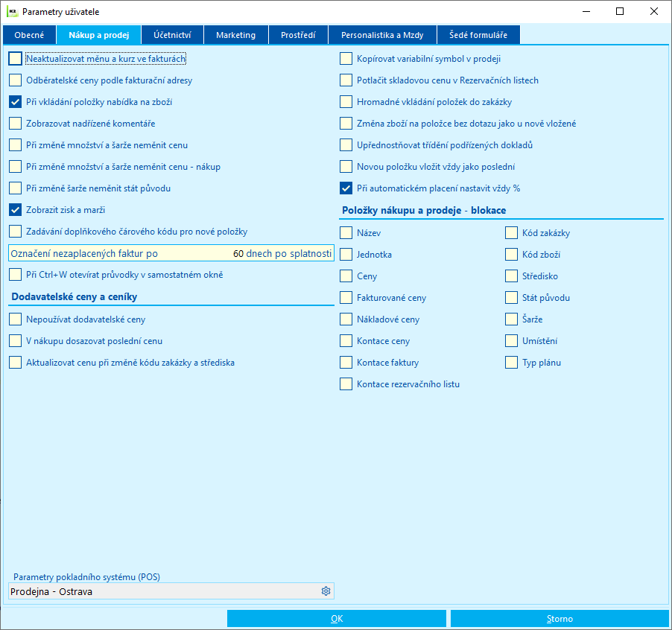Toggle Potlačit skladovou cenu v Rezervačních listech
The width and height of the screenshot is (672, 630).
[346, 80]
